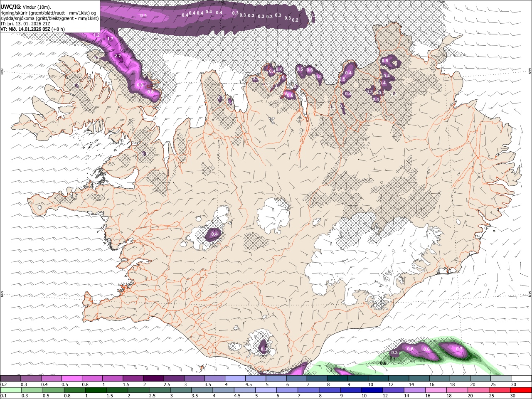Pick the white 30 swatch on the snow scale
532x399 pixels.
click(521, 379)
